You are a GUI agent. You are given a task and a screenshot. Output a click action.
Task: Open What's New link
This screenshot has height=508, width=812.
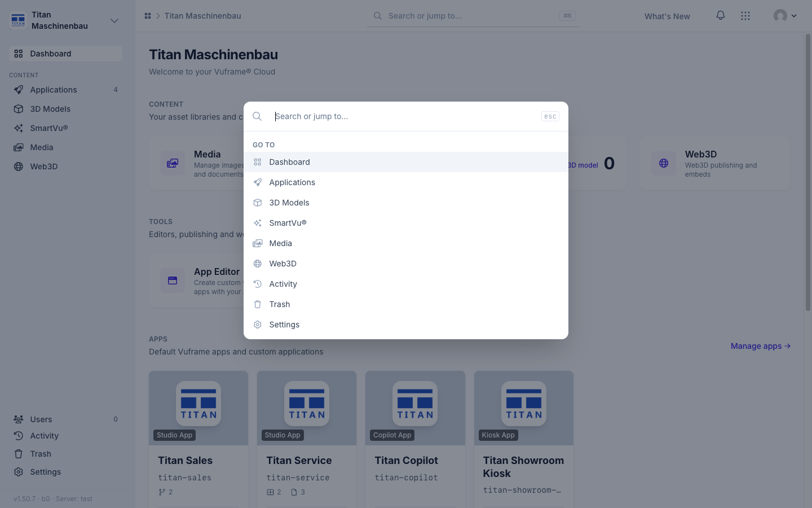[x=667, y=16]
